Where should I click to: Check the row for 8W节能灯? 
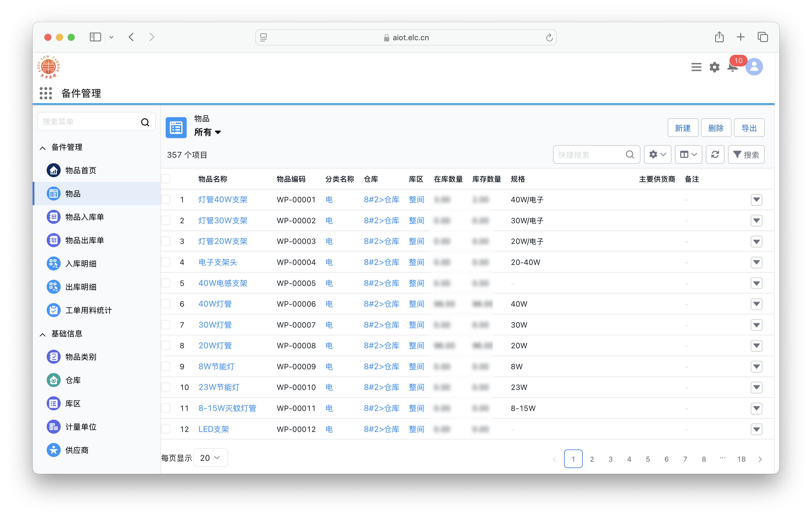tap(166, 366)
